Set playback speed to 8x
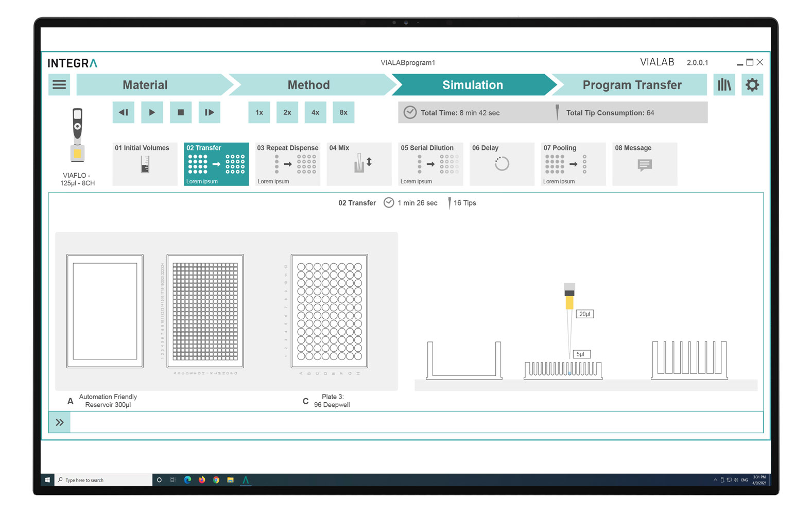812x515 pixels. pyautogui.click(x=343, y=112)
